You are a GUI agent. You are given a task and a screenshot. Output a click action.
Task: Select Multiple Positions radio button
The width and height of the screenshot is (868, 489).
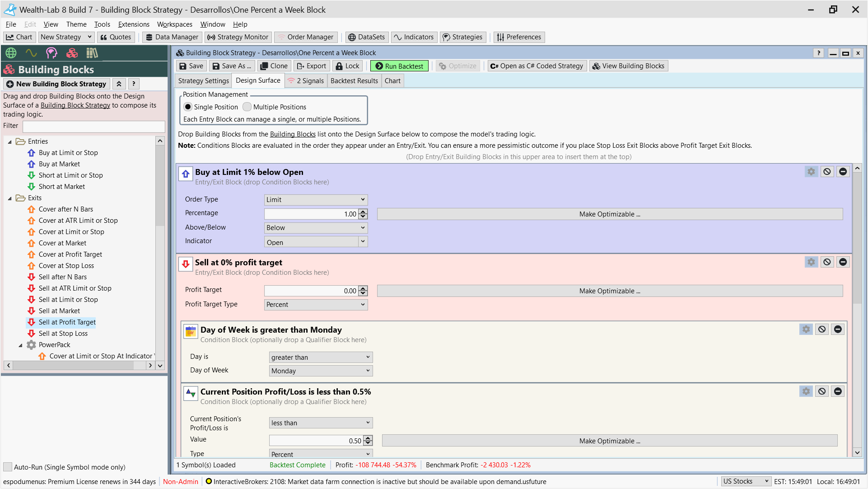click(x=247, y=107)
